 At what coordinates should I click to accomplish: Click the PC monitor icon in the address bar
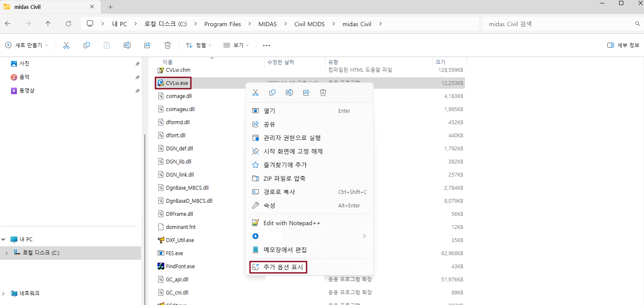90,24
